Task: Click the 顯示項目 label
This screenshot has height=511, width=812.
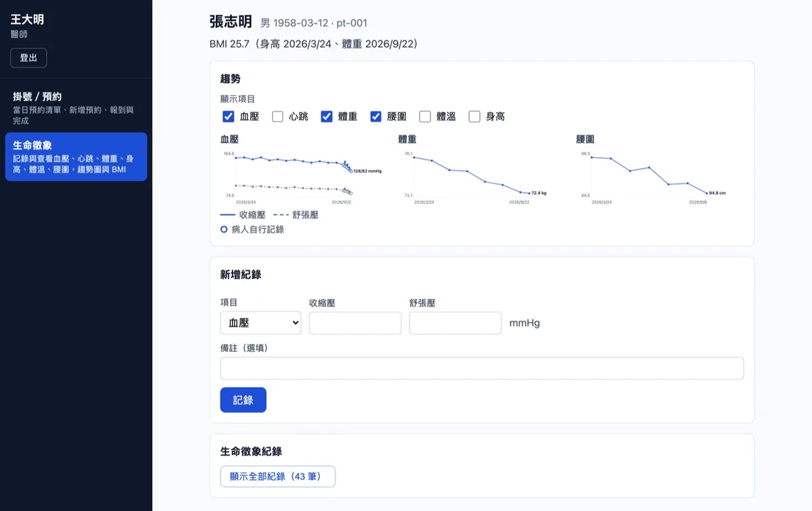Action: coord(238,99)
